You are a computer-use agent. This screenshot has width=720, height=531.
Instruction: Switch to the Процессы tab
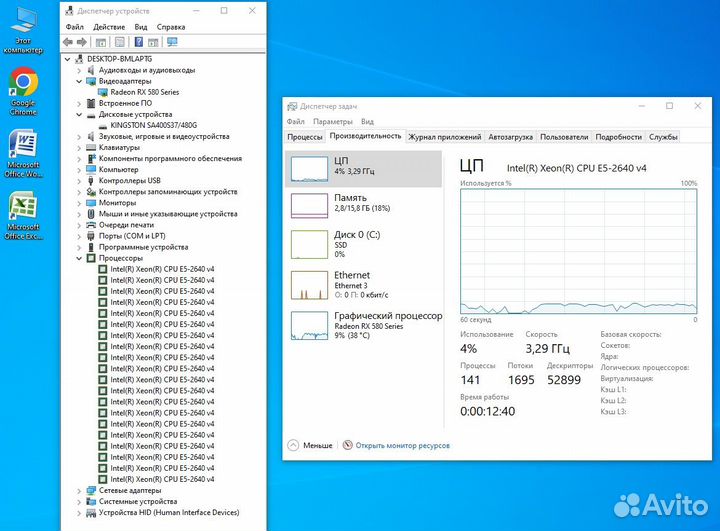tap(305, 137)
